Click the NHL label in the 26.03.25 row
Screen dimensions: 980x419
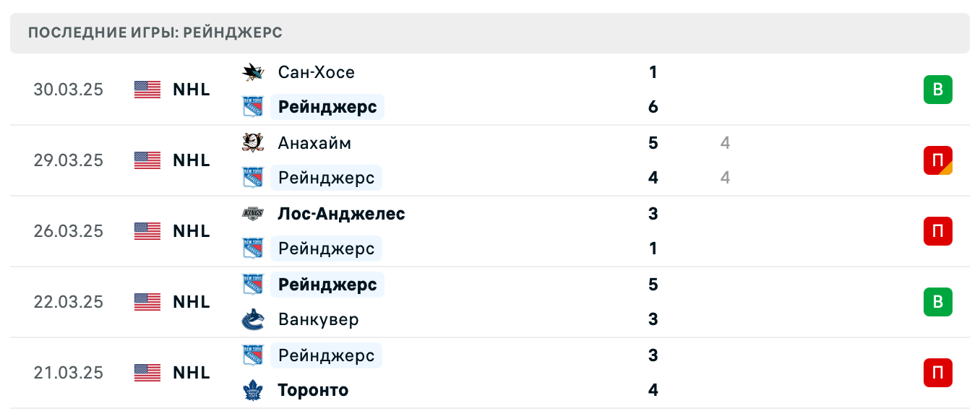tap(191, 231)
